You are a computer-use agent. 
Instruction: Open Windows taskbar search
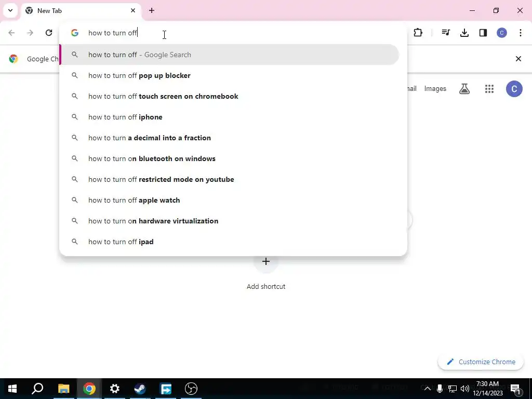tap(37, 389)
